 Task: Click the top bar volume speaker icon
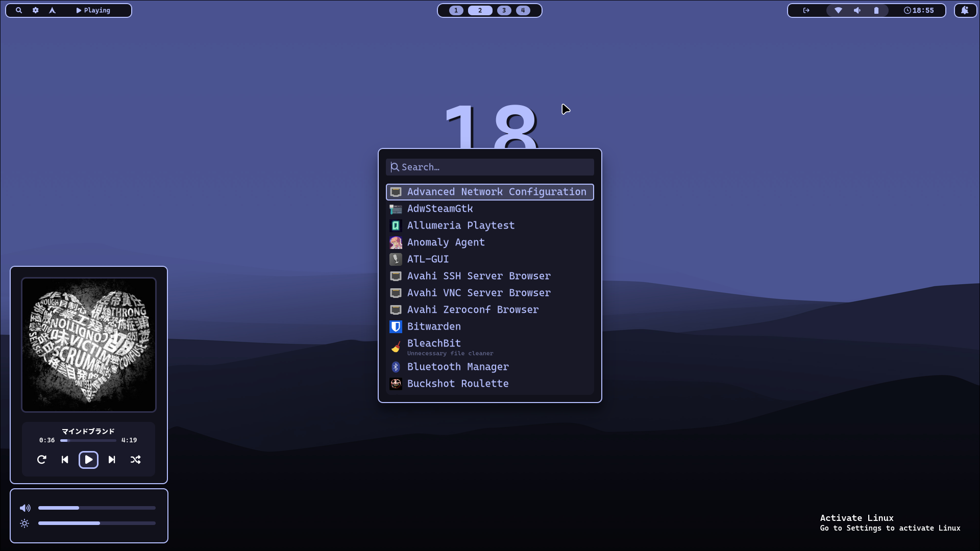(857, 10)
